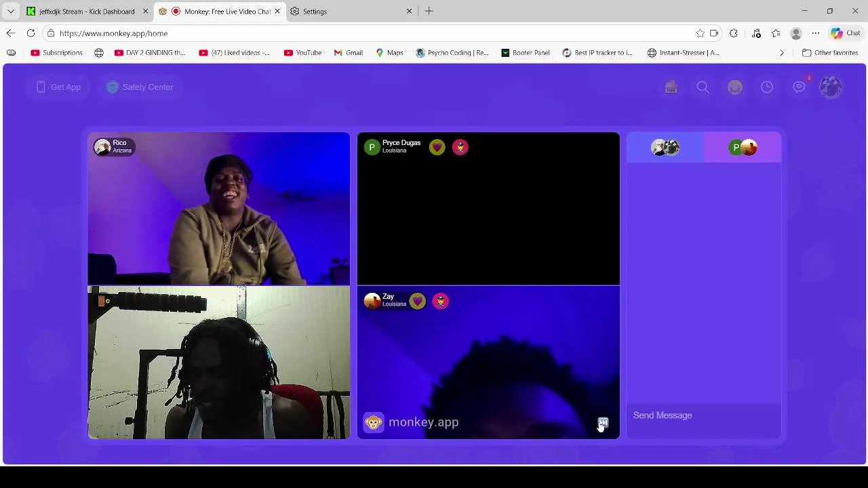The height and width of the screenshot is (488, 868).
Task: Open the media music control icon
Action: point(756,33)
